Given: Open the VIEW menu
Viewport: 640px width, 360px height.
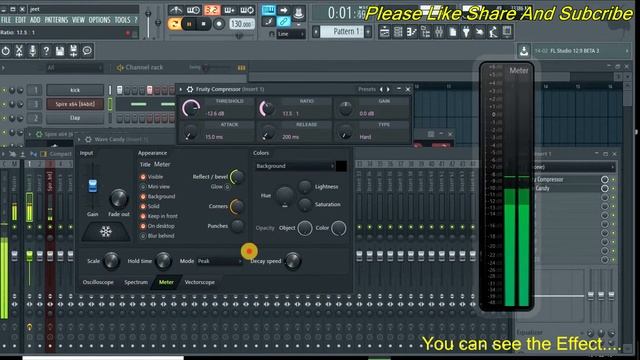Looking at the screenshot, I should pyautogui.click(x=78, y=20).
